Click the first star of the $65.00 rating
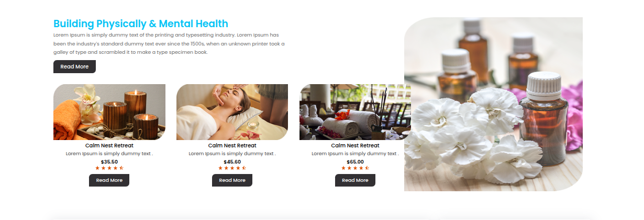644x220 pixels. point(343,168)
